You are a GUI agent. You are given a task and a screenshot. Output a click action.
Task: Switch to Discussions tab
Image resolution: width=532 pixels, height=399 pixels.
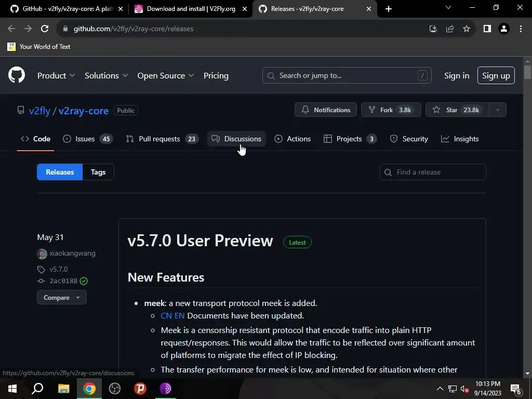pyautogui.click(x=236, y=139)
